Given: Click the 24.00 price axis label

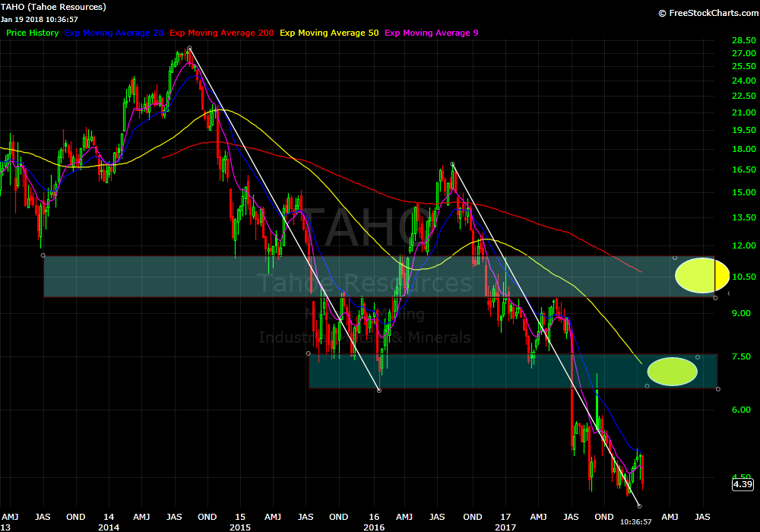Looking at the screenshot, I should pos(743,81).
